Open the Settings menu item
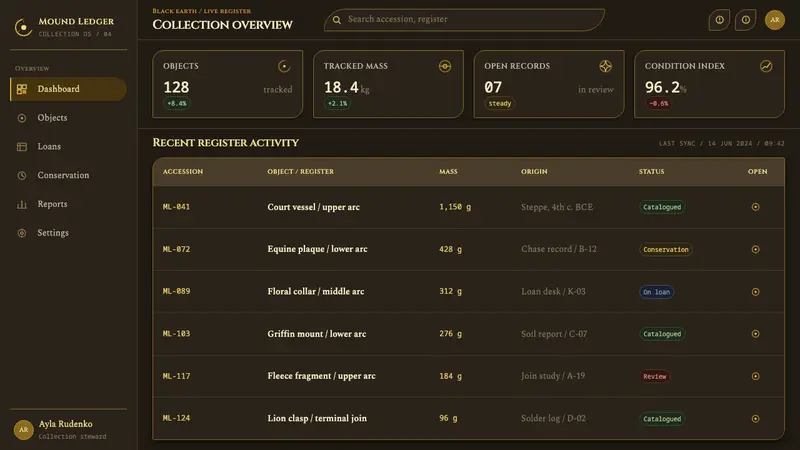Image resolution: width=800 pixels, height=450 pixels. point(68,233)
